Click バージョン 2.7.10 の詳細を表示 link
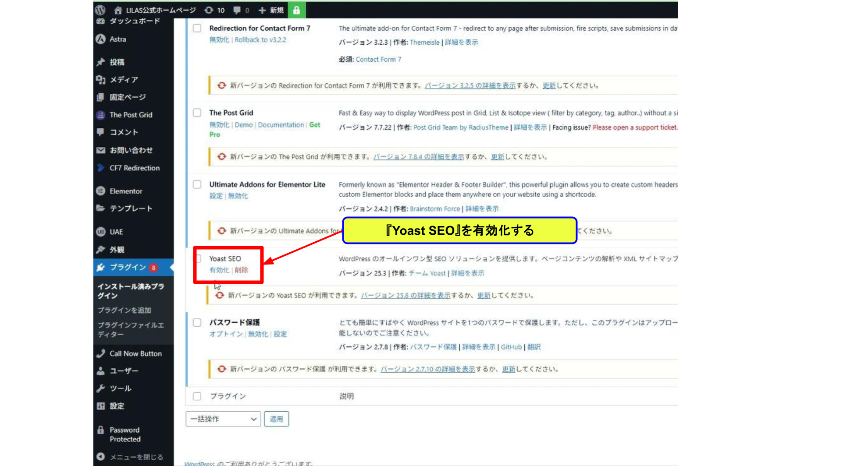This screenshot has height=473, width=868. point(428,369)
